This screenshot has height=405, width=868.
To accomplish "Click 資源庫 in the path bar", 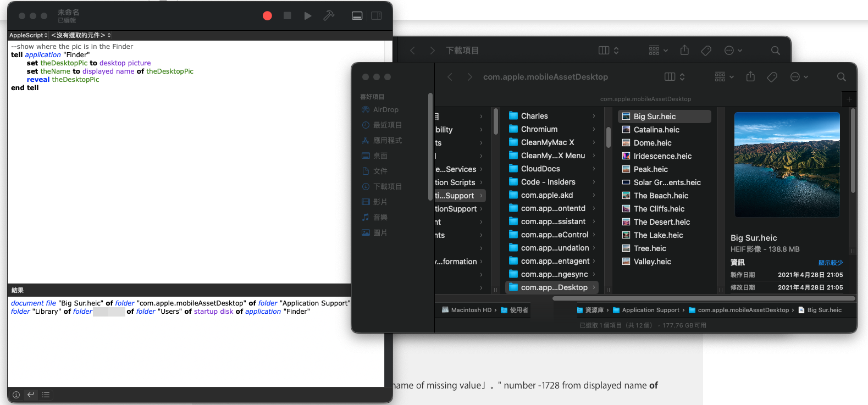I will [x=590, y=310].
